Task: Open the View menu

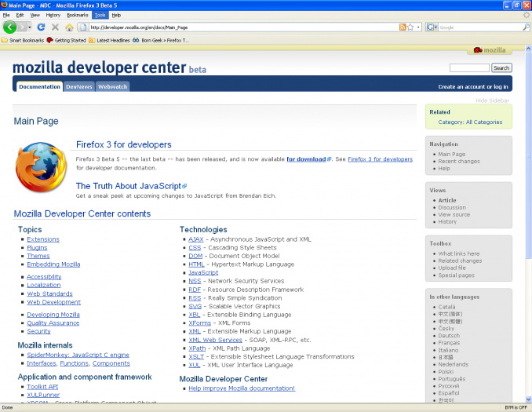Action: (35, 15)
